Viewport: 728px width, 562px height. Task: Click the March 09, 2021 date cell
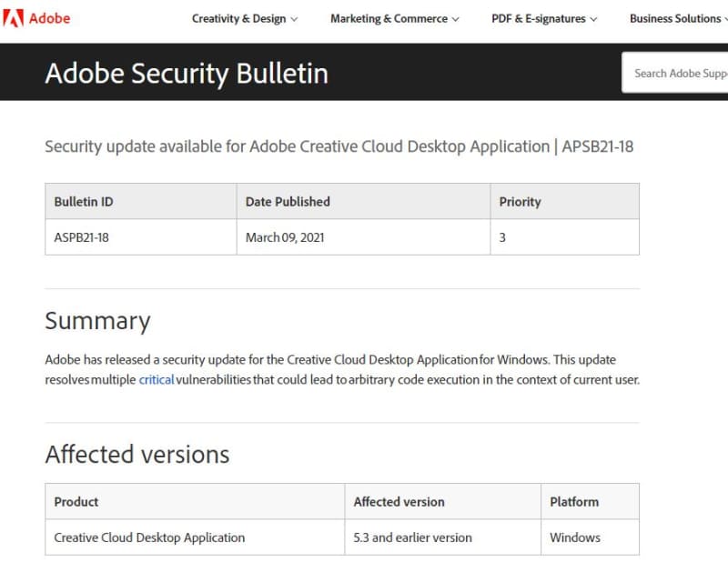(285, 237)
